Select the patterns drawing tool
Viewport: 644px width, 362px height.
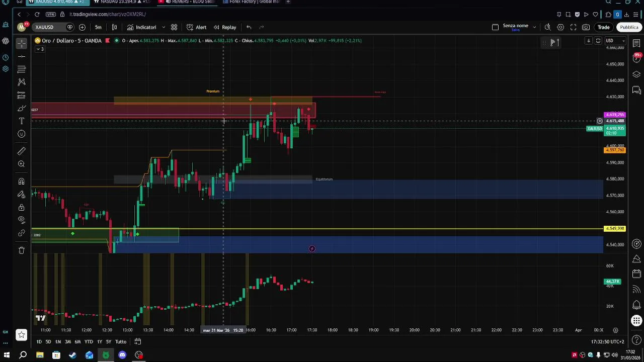pos(21,81)
